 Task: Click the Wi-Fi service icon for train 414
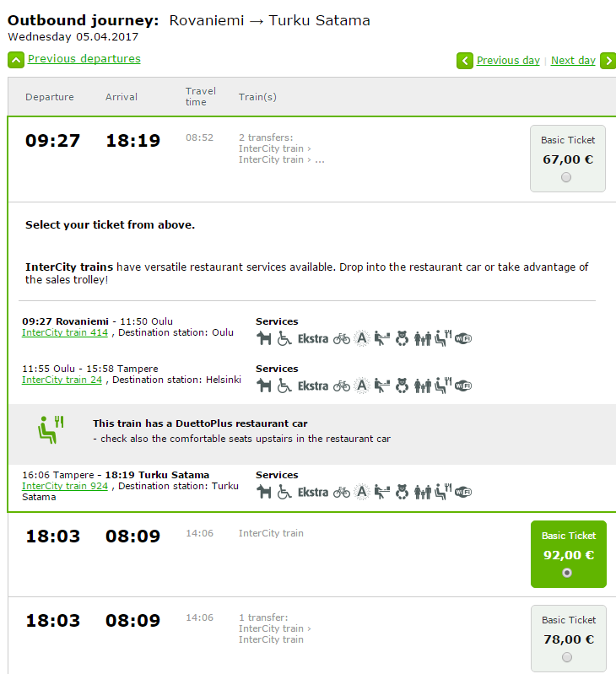(463, 339)
